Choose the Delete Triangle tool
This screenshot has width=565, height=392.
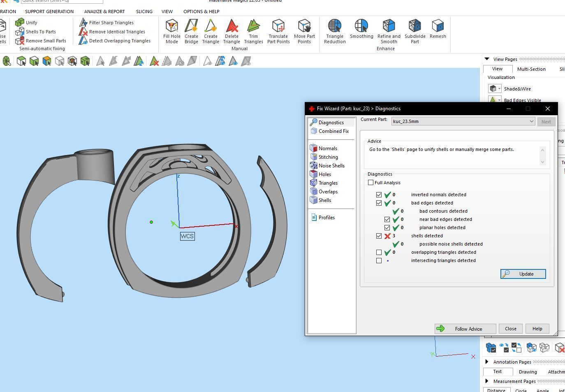(232, 31)
